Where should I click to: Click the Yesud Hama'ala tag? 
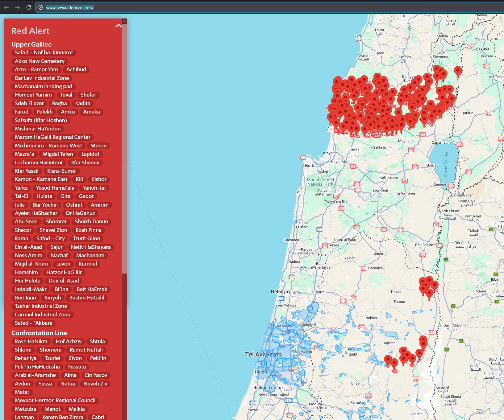(55, 188)
